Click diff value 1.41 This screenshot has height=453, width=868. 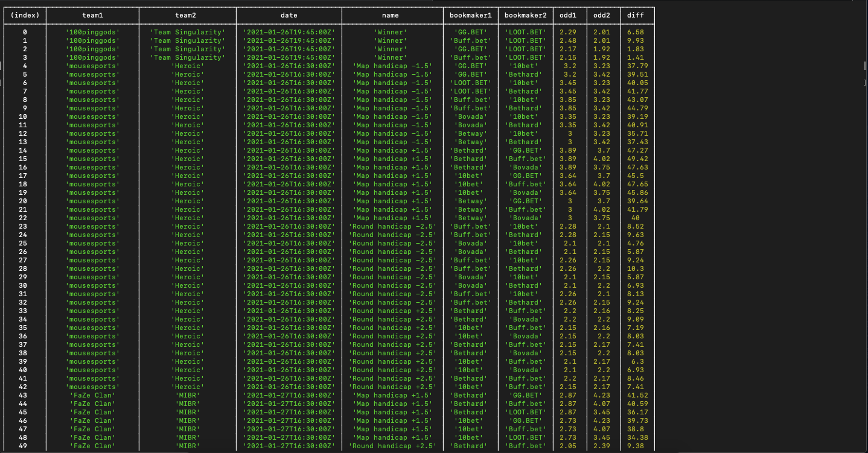(x=636, y=57)
